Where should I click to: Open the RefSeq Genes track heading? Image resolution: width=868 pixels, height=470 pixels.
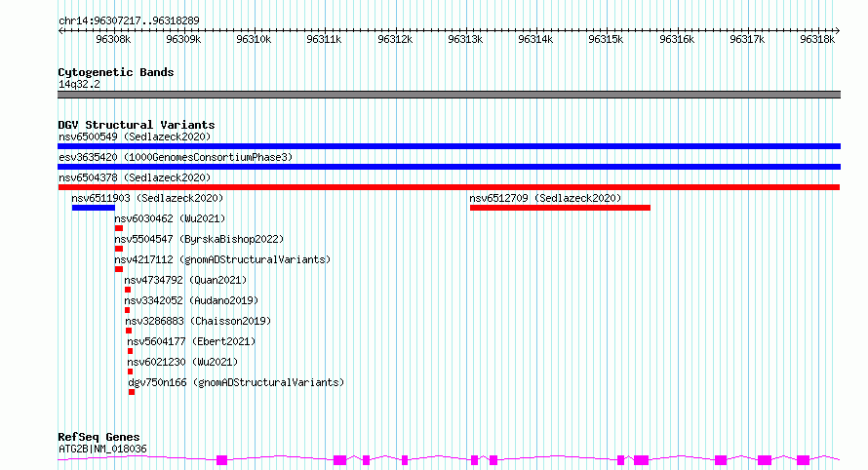(x=99, y=437)
